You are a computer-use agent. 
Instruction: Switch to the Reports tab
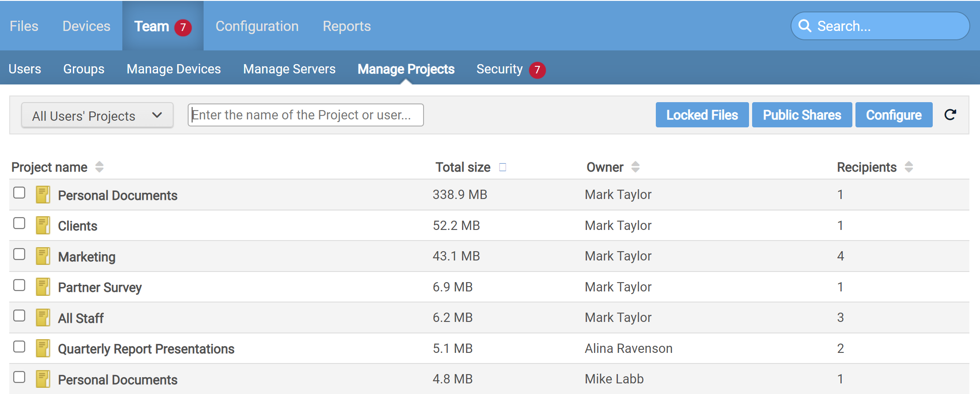click(x=346, y=26)
